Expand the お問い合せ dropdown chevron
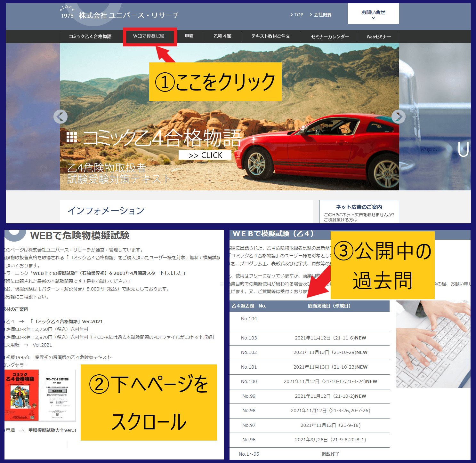Viewport: 476px width, 463px height. pos(373,18)
